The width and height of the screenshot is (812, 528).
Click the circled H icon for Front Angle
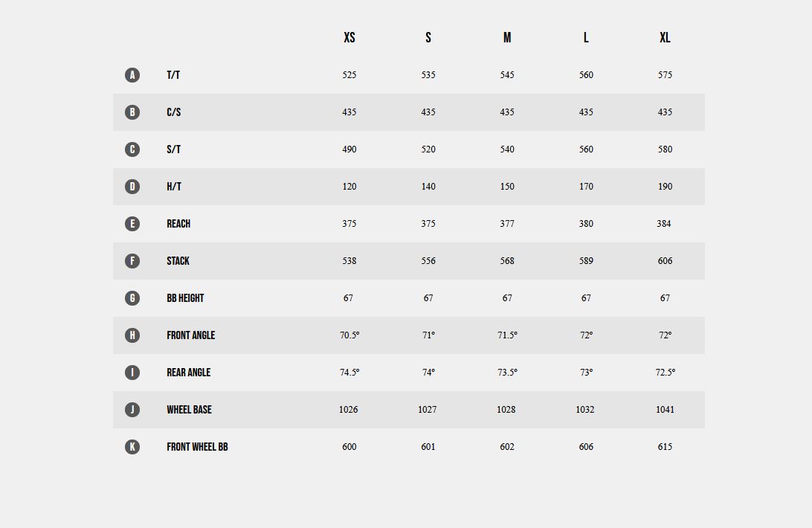(132, 335)
